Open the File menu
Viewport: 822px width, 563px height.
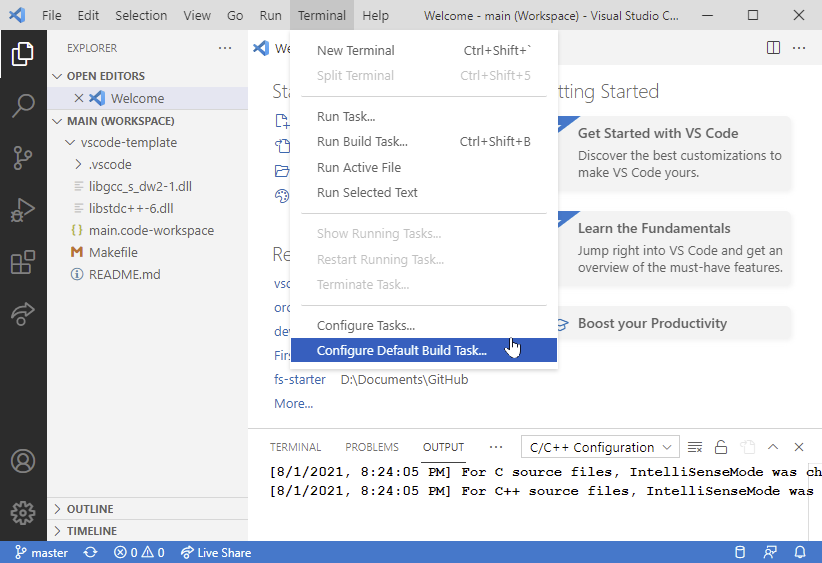click(51, 15)
